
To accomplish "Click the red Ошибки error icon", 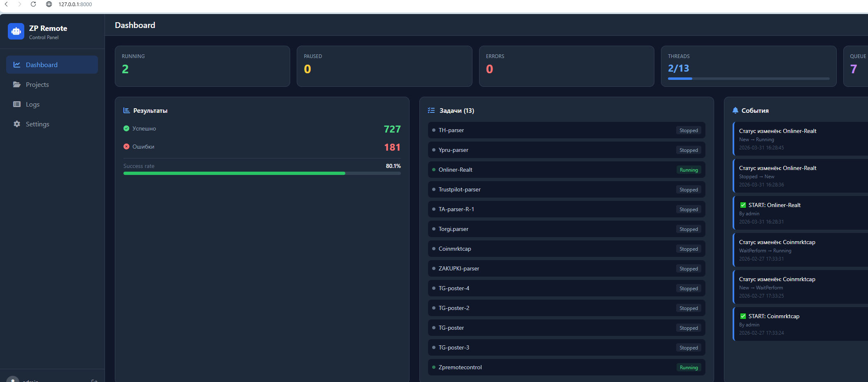I will pos(126,147).
